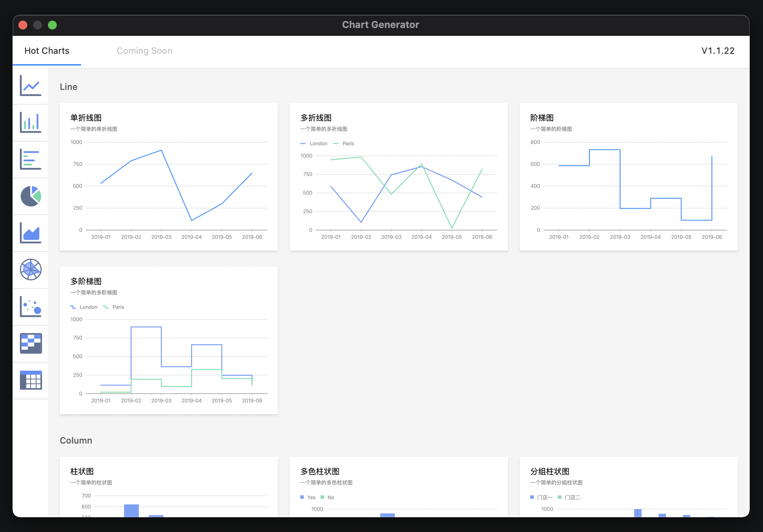763x532 pixels.
Task: Toggle London series in 多折线图 legend
Action: click(x=314, y=144)
